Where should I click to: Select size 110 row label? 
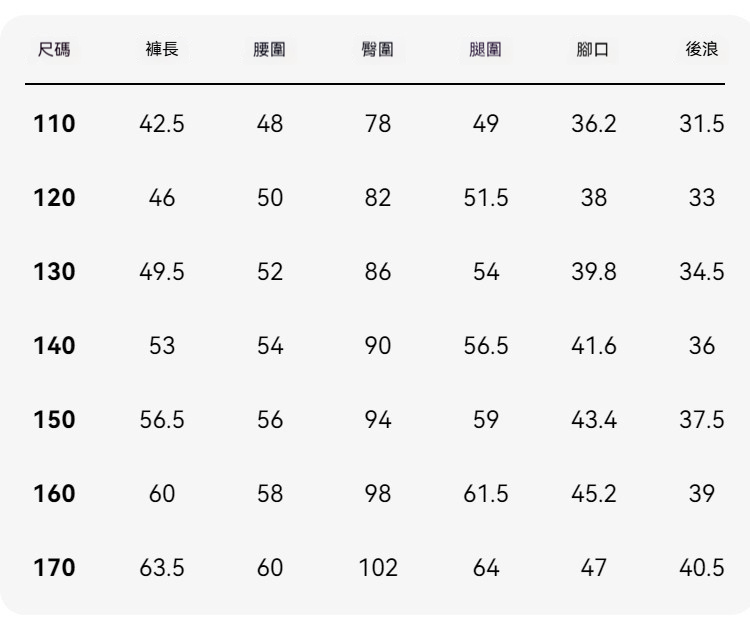click(55, 123)
